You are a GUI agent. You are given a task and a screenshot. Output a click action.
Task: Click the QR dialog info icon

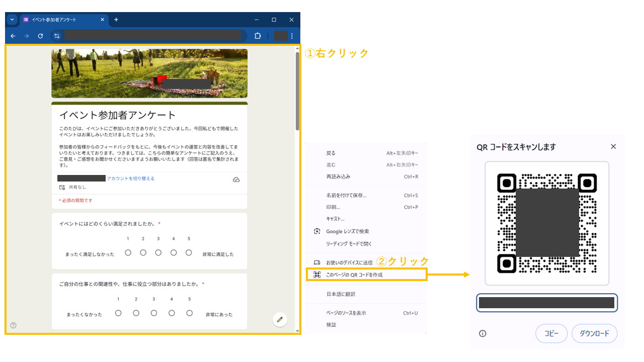point(482,333)
